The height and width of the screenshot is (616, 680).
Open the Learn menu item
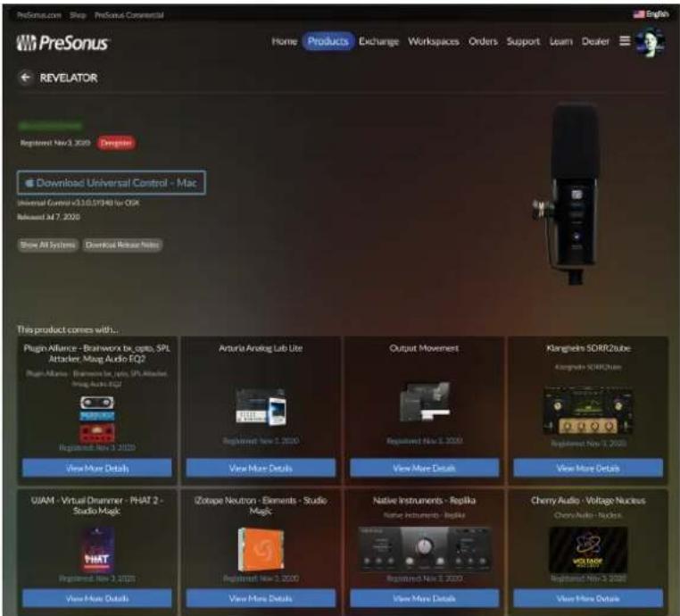click(x=560, y=42)
